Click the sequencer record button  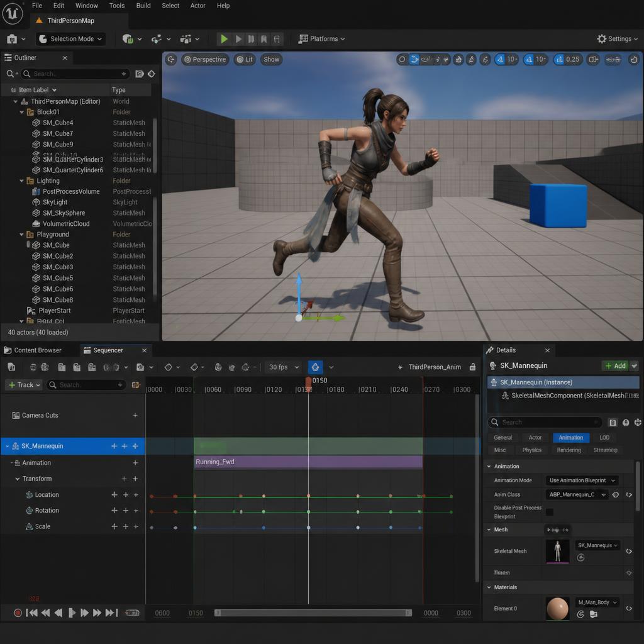tap(18, 613)
